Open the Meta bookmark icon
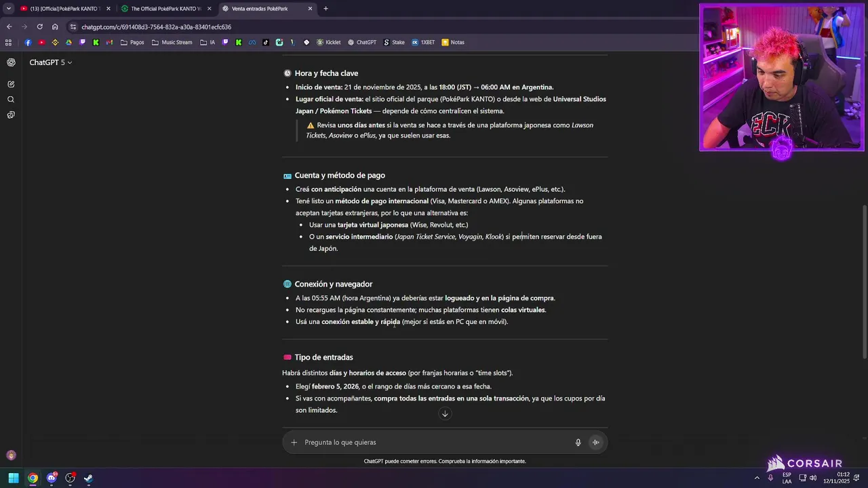Viewport: 868px width, 488px height. (x=252, y=42)
